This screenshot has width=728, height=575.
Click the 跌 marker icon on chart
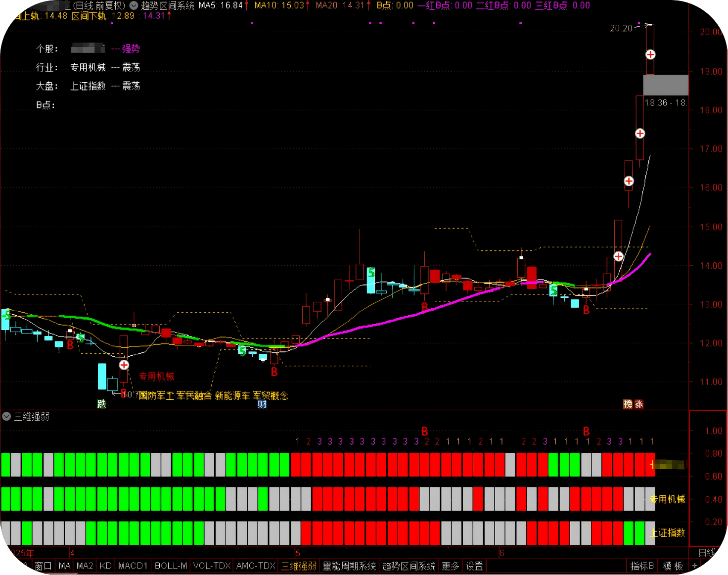pyautogui.click(x=101, y=404)
